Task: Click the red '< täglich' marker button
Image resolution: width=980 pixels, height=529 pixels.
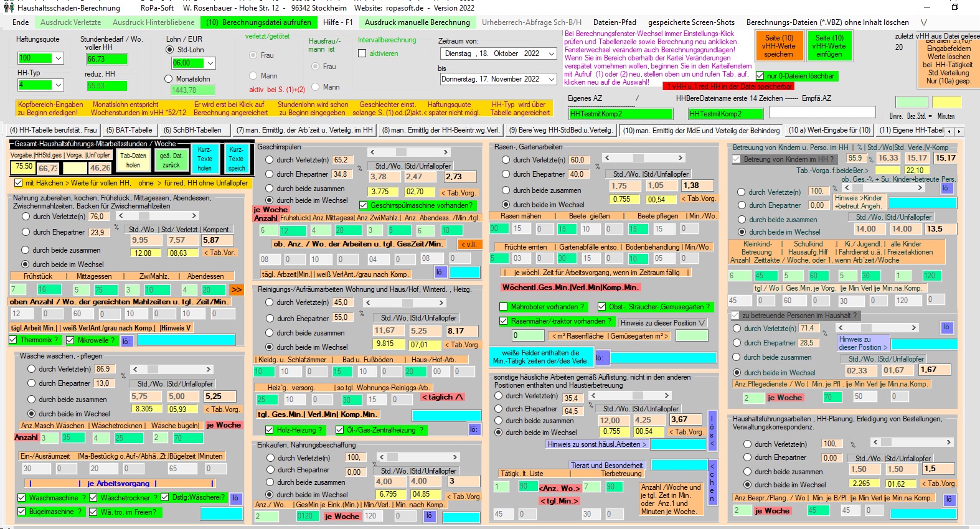Action: point(442,397)
